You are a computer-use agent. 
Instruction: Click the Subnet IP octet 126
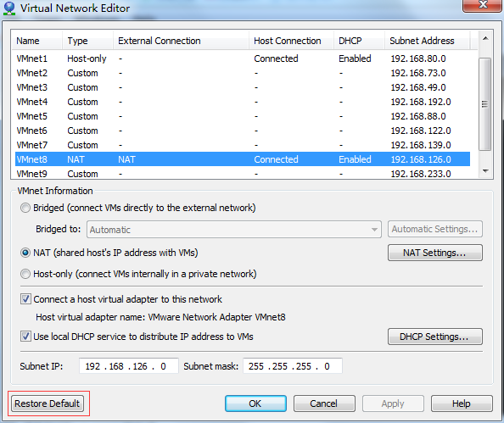pos(140,366)
